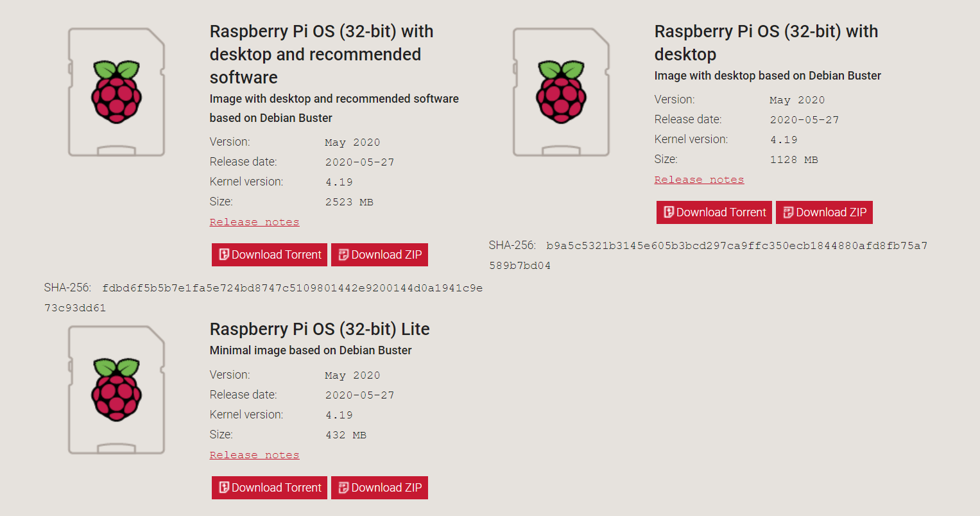Download ZIP for the 1128 MB desktop image
The image size is (980, 516).
(x=824, y=212)
